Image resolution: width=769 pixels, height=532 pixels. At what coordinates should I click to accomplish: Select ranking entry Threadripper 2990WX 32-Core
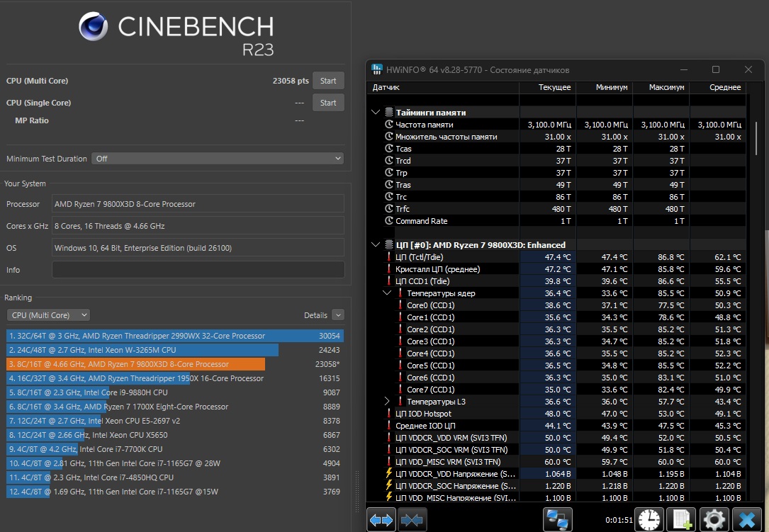(175, 336)
